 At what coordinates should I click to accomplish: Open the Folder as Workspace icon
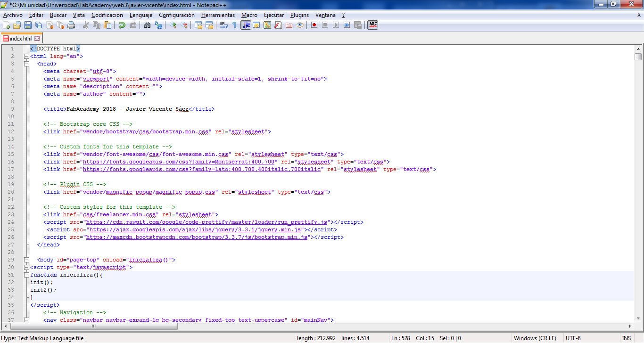pos(289,25)
